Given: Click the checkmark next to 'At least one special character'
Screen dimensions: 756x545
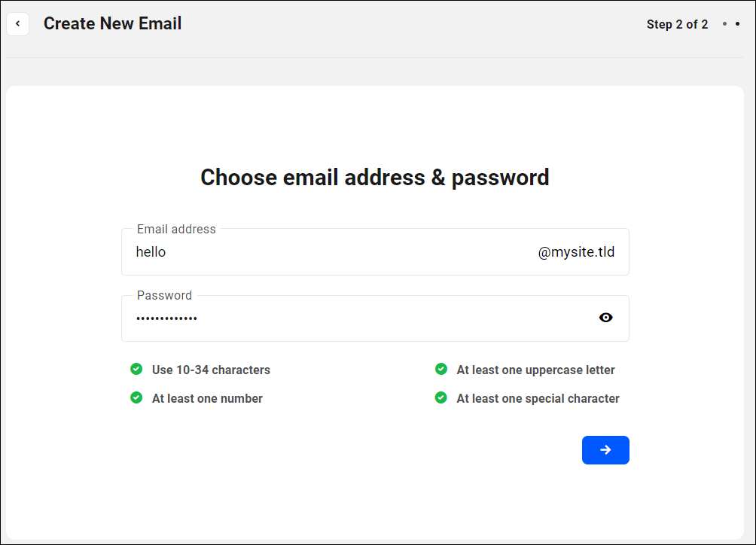Looking at the screenshot, I should [440, 397].
